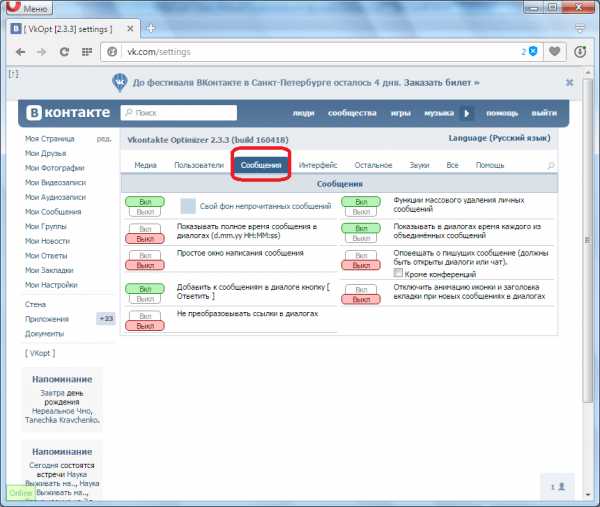
Task: Open Мои Аудиозаписи in sidebar
Action: 55,197
